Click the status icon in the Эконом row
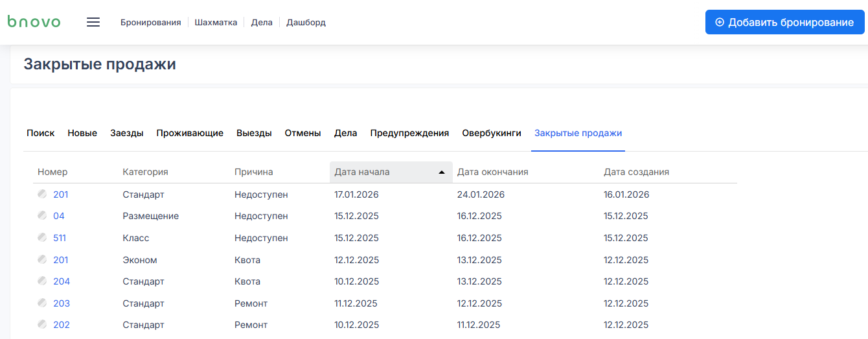This screenshot has height=339, width=868. click(x=42, y=260)
